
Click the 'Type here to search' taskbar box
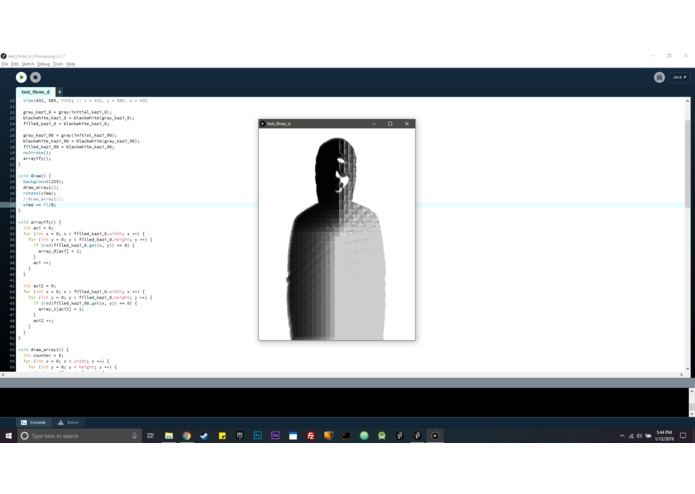(80, 436)
